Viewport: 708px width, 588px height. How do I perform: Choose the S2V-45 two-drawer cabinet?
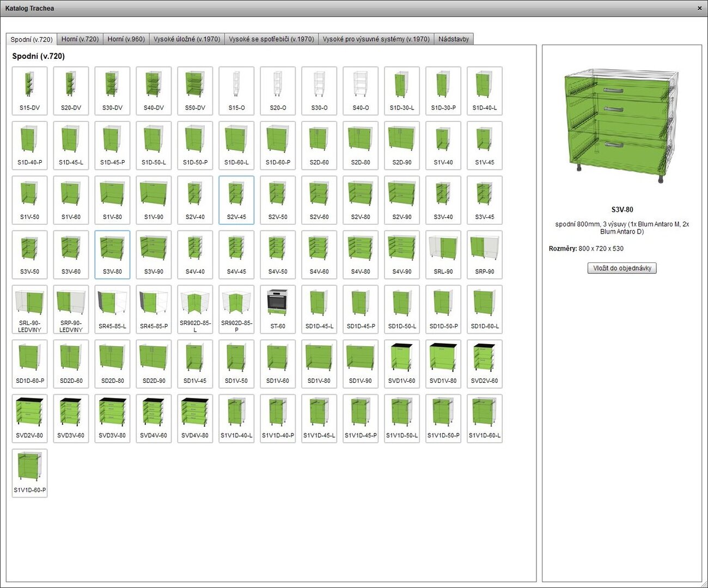pos(236,200)
